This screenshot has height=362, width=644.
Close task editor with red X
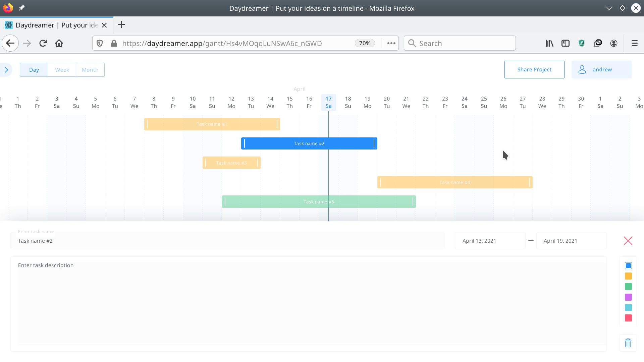(628, 241)
